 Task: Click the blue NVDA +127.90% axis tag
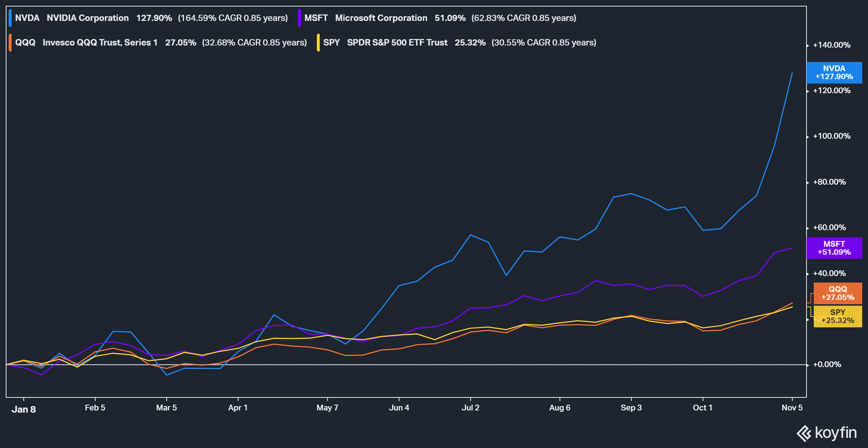click(834, 73)
